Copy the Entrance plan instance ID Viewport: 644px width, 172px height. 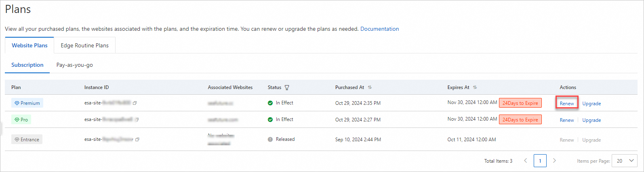tap(137, 140)
